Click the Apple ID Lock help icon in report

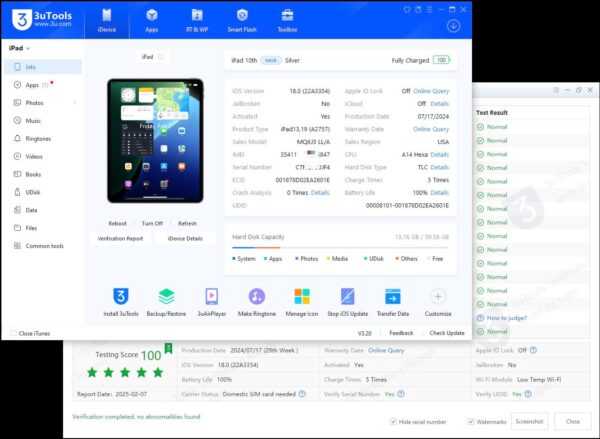pyautogui.click(x=533, y=350)
